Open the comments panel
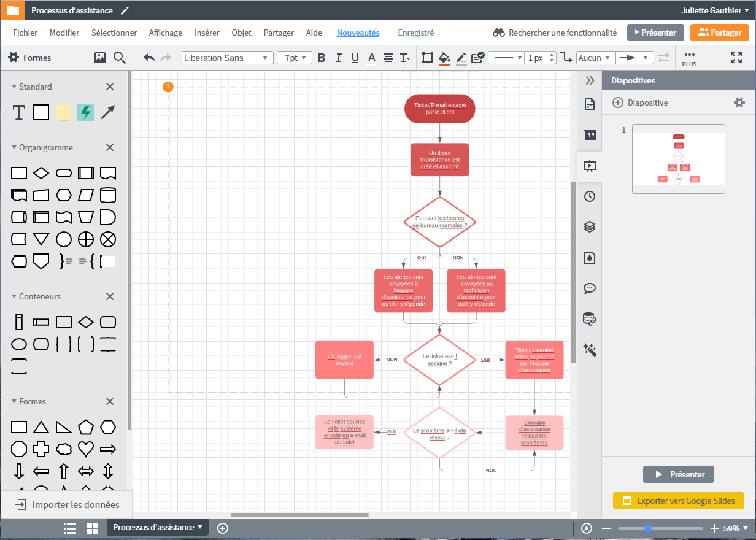This screenshot has width=756, height=540. pyautogui.click(x=590, y=288)
